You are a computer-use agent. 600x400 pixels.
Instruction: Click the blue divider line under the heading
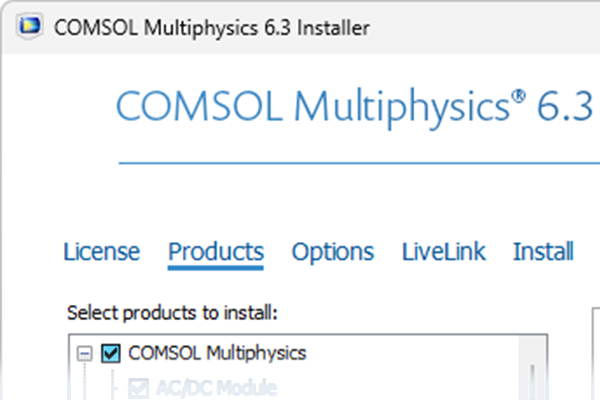(360, 162)
